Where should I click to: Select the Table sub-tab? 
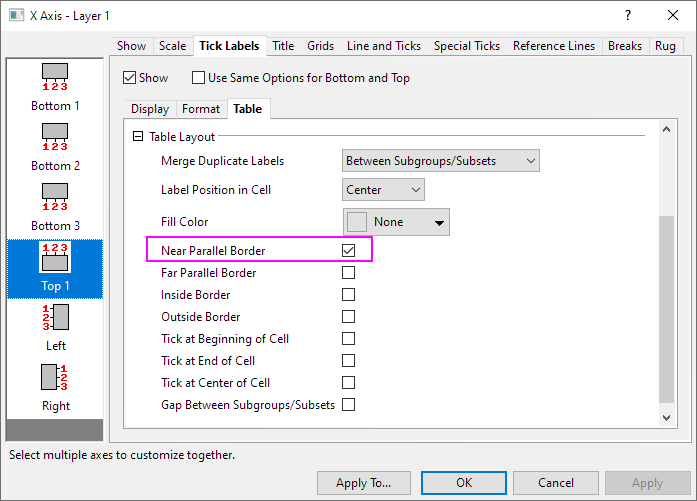point(248,109)
